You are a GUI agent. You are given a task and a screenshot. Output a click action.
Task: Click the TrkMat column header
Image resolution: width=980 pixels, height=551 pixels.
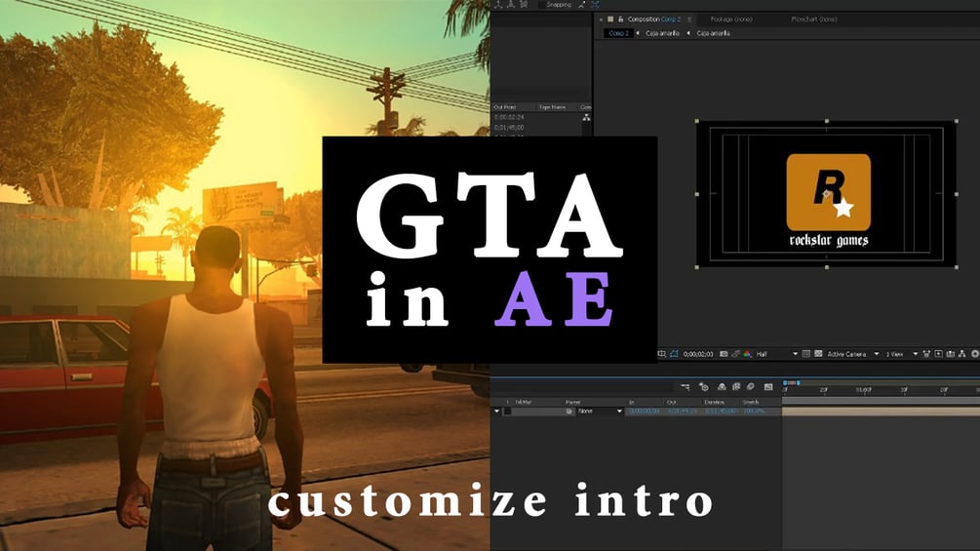click(x=523, y=403)
